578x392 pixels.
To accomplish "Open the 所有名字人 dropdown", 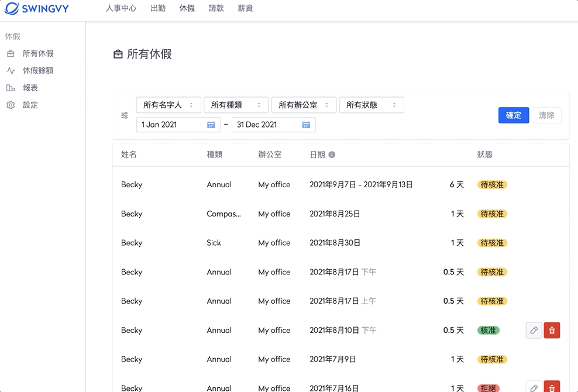I will pos(168,105).
